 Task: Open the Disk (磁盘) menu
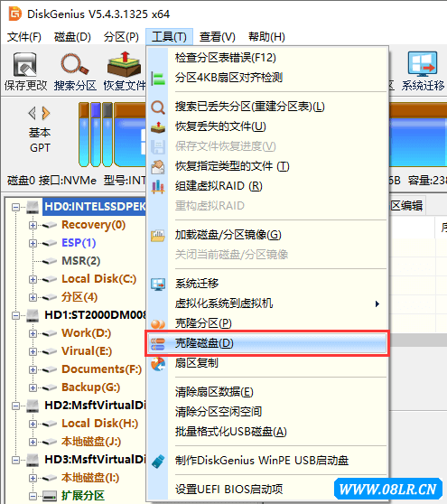click(x=72, y=37)
